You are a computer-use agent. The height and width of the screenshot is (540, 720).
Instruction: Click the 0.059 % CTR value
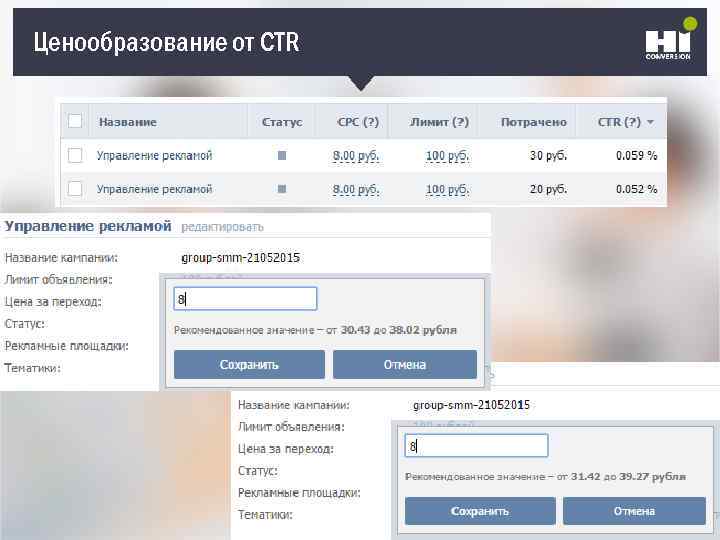(636, 156)
